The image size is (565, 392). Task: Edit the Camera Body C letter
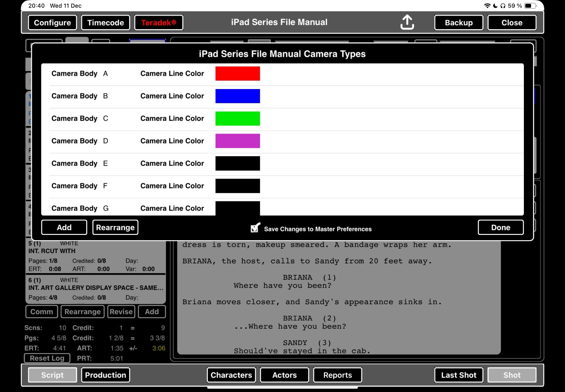point(105,119)
